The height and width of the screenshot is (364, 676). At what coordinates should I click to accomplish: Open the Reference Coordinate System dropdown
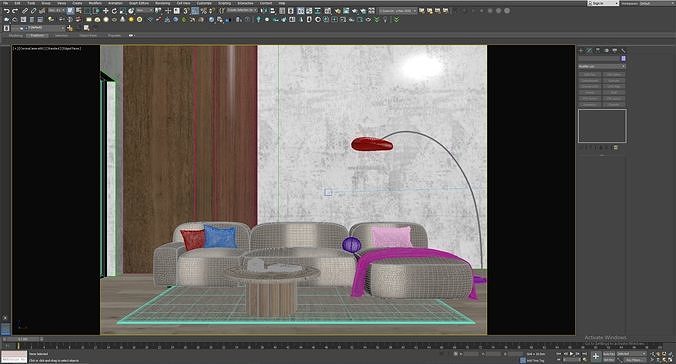point(144,10)
